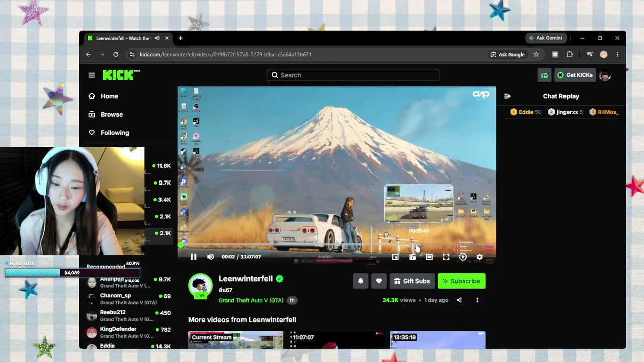Open the Grand Theft Auto V category link
The width and height of the screenshot is (644, 362).
click(x=251, y=300)
